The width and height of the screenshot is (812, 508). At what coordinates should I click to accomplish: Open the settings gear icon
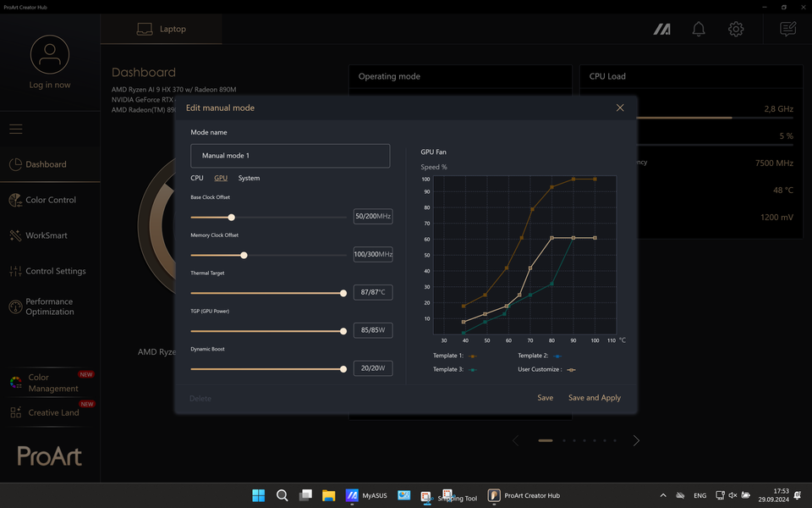point(736,29)
